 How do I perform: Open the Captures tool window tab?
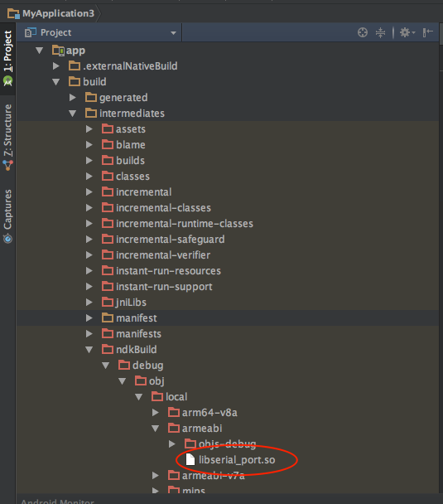tap(7, 216)
